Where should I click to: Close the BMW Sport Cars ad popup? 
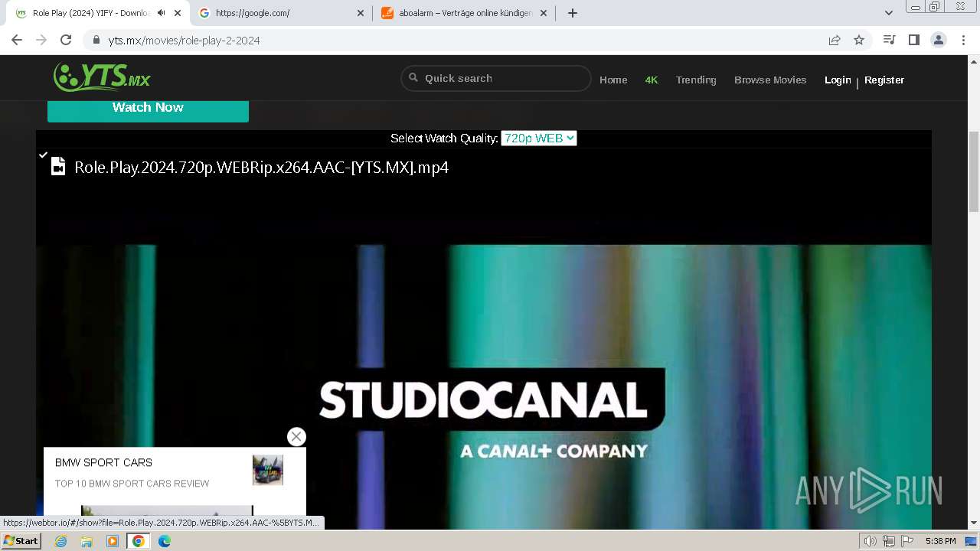296,436
